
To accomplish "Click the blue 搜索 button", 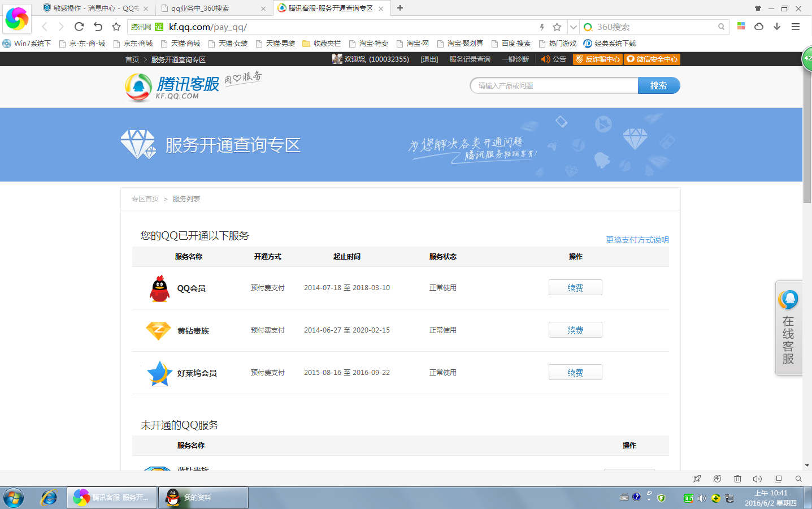I will pos(659,85).
